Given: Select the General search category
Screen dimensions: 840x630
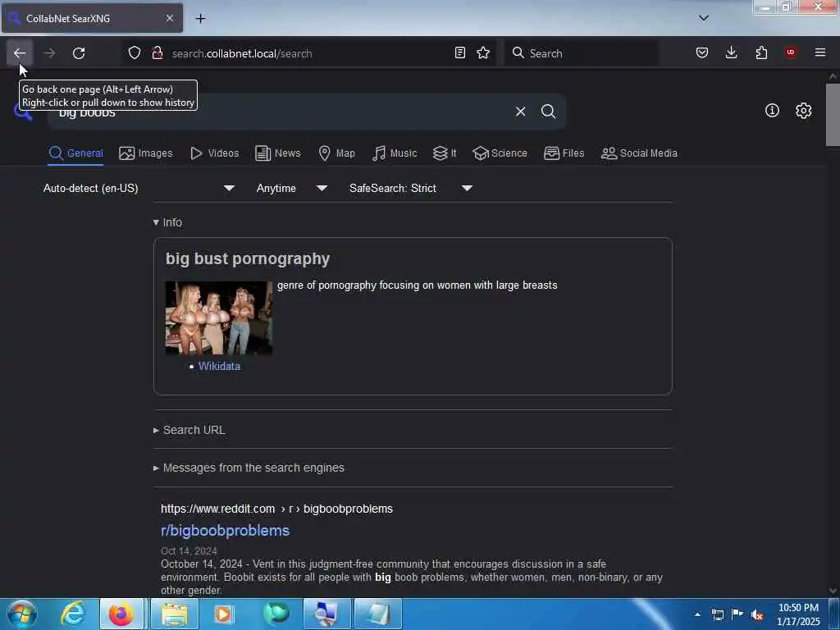Looking at the screenshot, I should pyautogui.click(x=75, y=153).
